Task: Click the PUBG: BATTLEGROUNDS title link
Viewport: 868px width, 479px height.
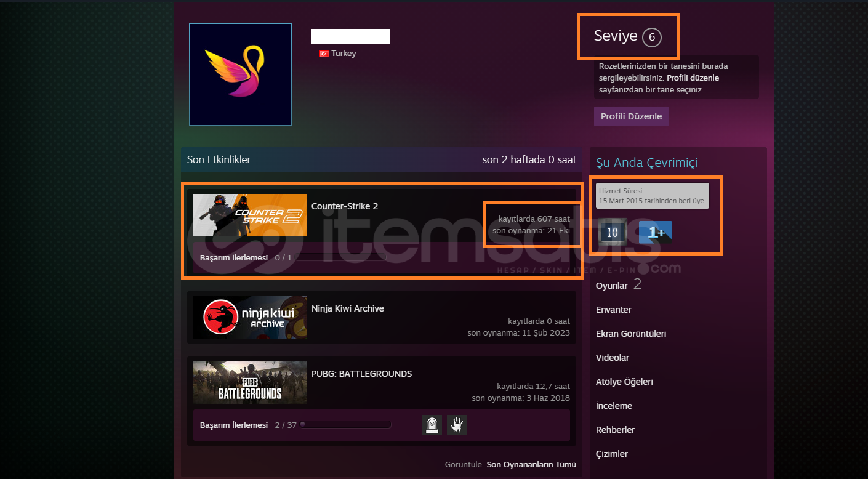Action: click(x=362, y=374)
